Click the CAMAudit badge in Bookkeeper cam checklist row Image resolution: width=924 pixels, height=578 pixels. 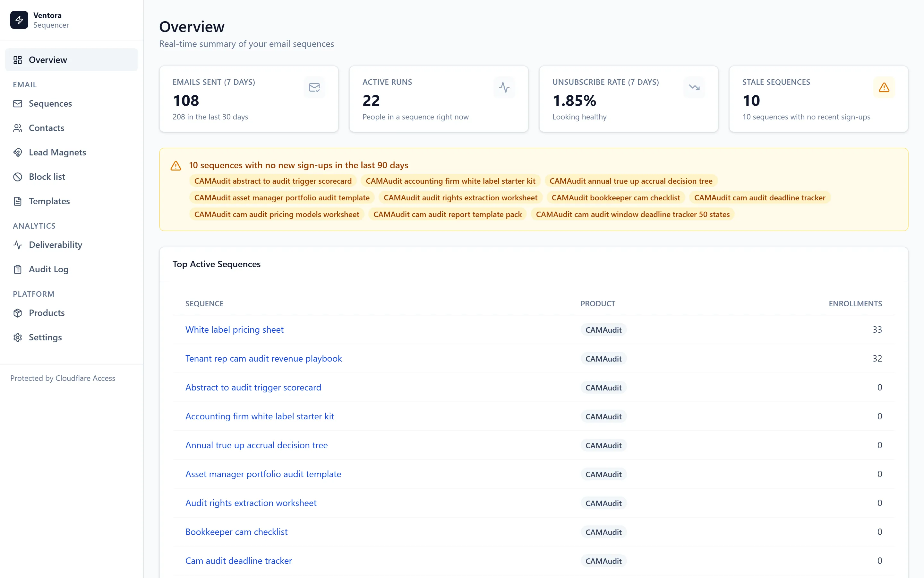604,532
